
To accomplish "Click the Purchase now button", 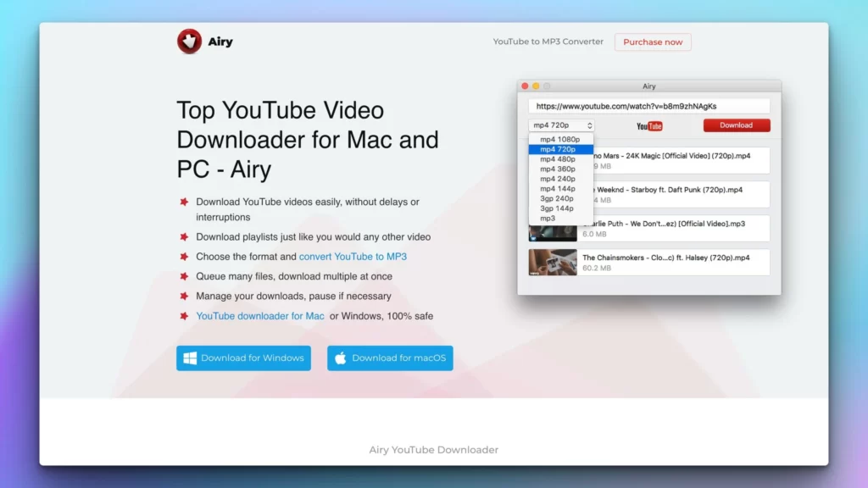I will (x=653, y=42).
